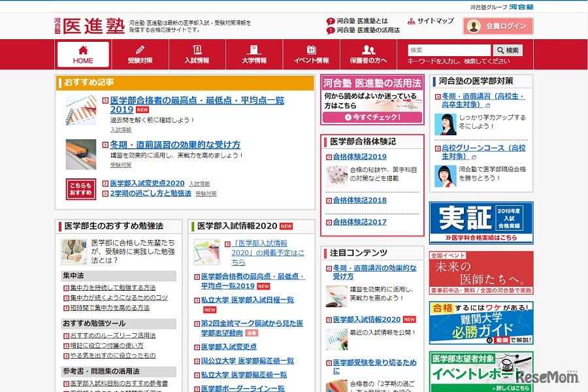Open 合格体験記2017 link
Viewport: 588px width, 392px height.
pos(359,222)
